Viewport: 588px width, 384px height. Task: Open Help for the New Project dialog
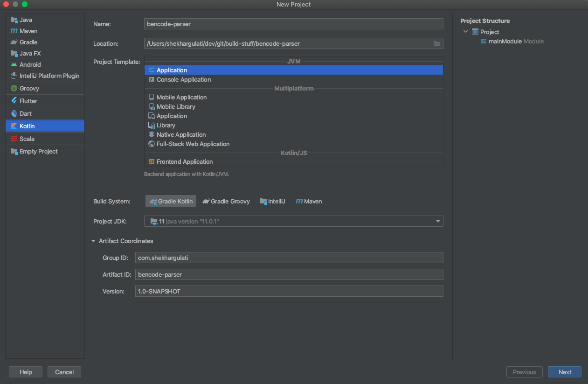(25, 372)
